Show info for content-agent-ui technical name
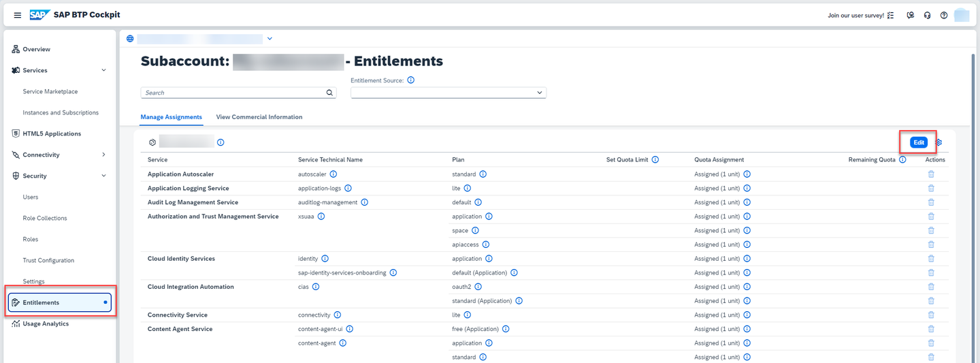The width and height of the screenshot is (980, 363). [349, 329]
